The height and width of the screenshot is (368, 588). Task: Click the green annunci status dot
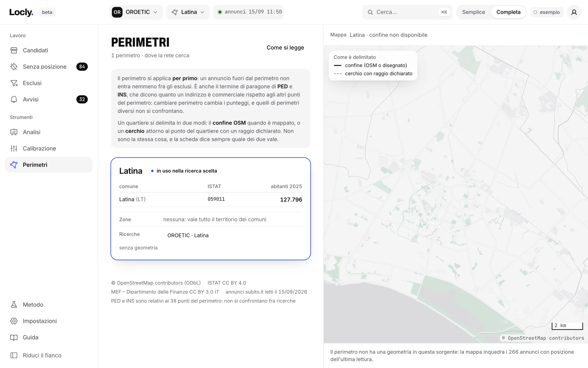[x=220, y=12]
